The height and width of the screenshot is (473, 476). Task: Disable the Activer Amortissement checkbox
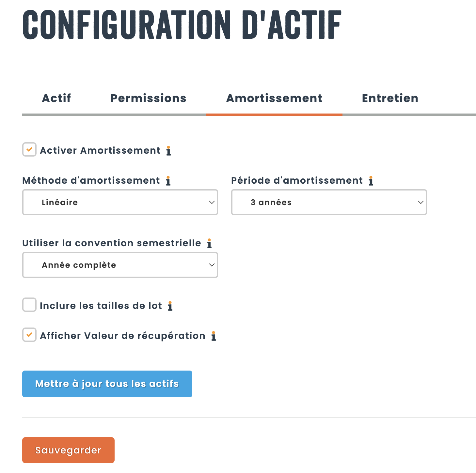pos(29,150)
